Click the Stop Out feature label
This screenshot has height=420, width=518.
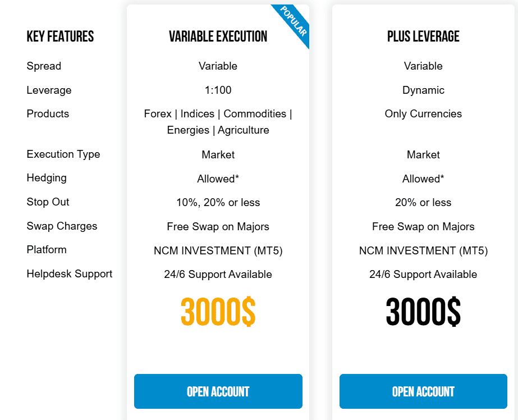[x=48, y=202]
